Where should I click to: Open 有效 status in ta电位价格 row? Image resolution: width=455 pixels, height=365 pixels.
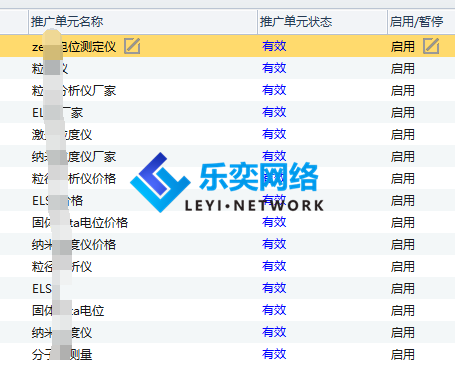(274, 222)
